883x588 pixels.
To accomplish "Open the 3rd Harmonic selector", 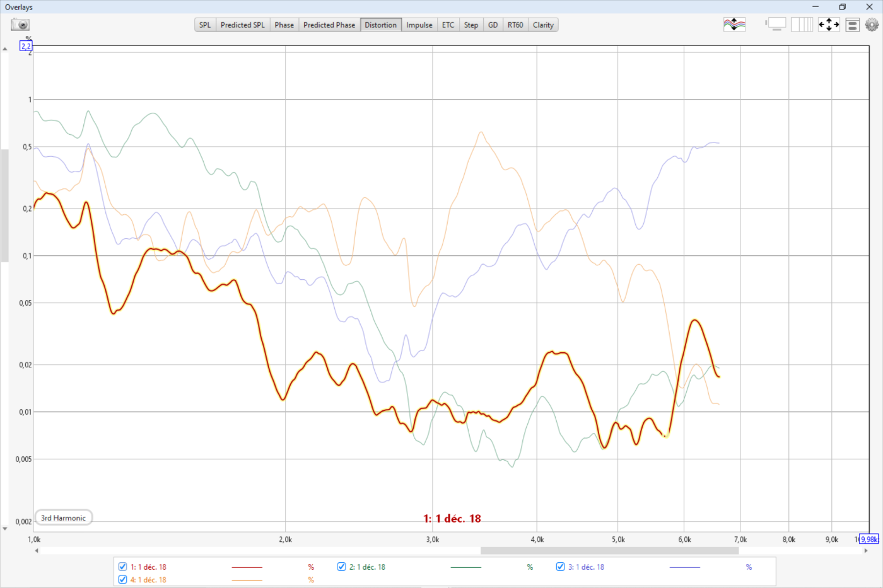I will tap(64, 518).
